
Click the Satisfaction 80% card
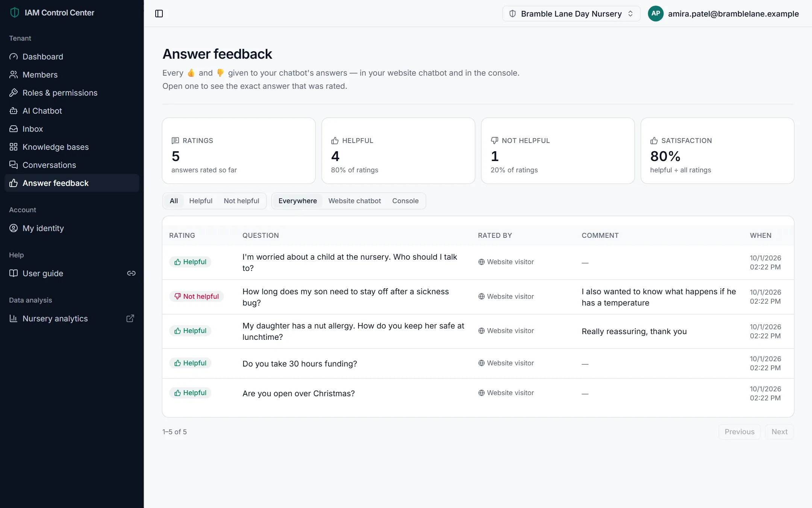point(717,151)
